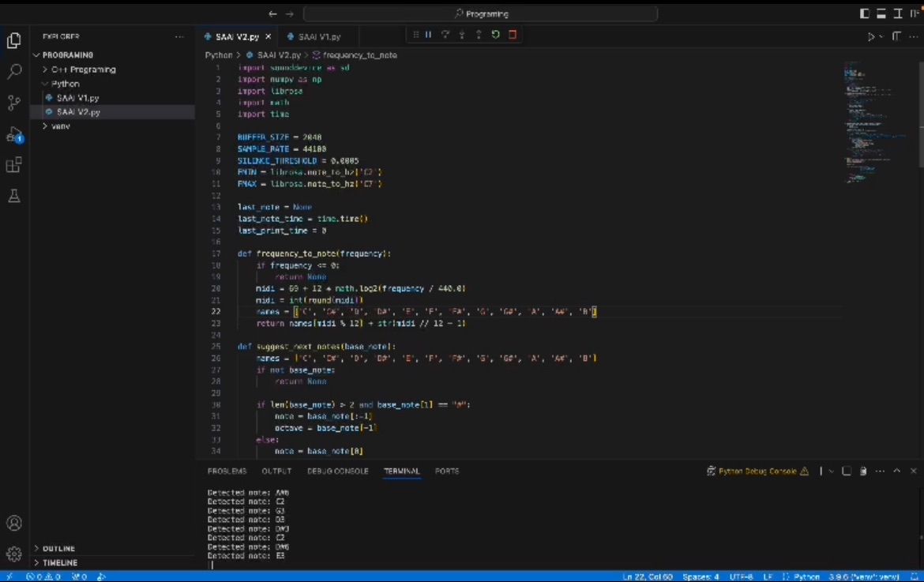This screenshot has height=582, width=924.
Task: Click Ln 22, Col 60 cursor position
Action: [647, 576]
